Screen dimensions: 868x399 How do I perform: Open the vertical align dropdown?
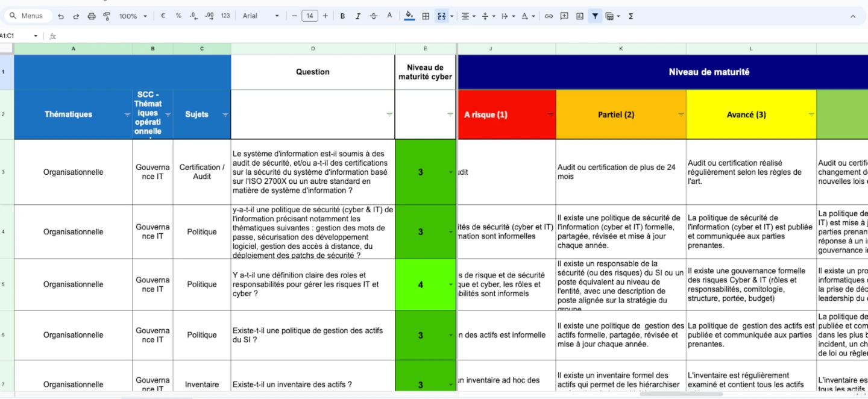click(x=488, y=16)
